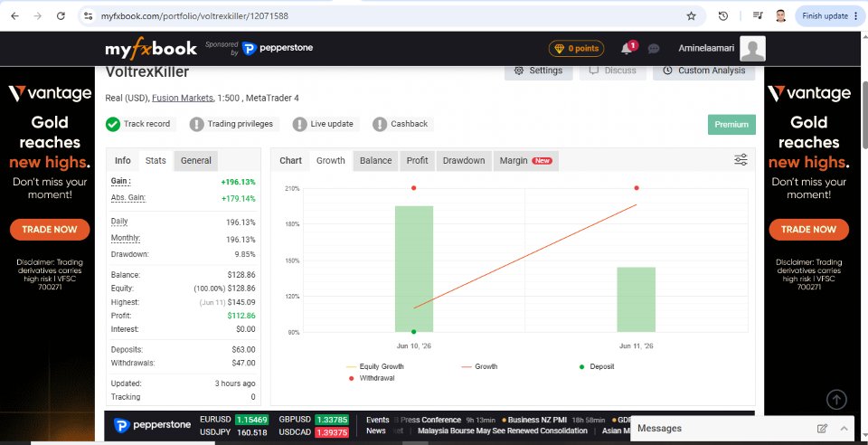Click Trading privileges warning icon
Viewport: 868px width, 445px height.
coord(196,124)
